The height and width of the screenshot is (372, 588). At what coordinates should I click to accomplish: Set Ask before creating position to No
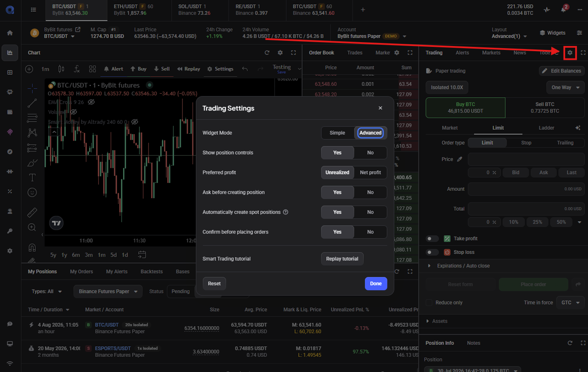click(371, 192)
